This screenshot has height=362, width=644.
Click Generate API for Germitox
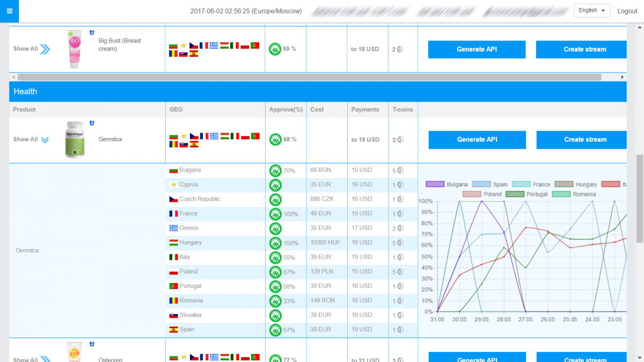[477, 140]
